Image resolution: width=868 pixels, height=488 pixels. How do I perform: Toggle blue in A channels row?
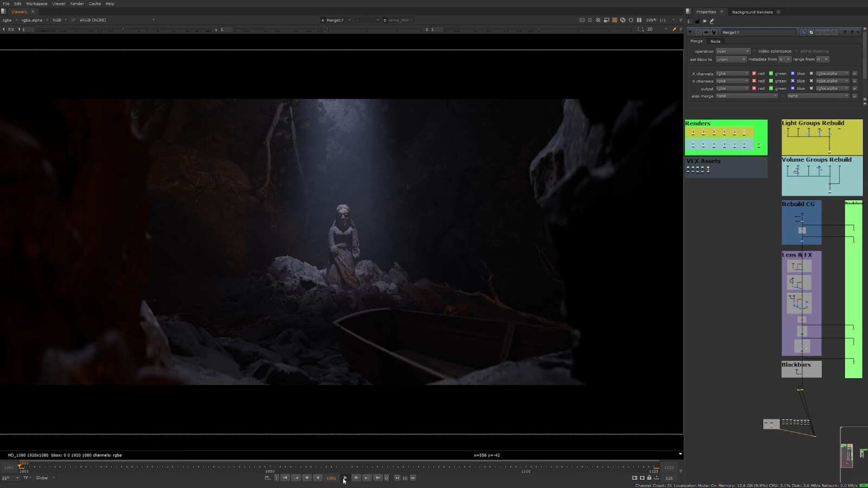coord(793,74)
